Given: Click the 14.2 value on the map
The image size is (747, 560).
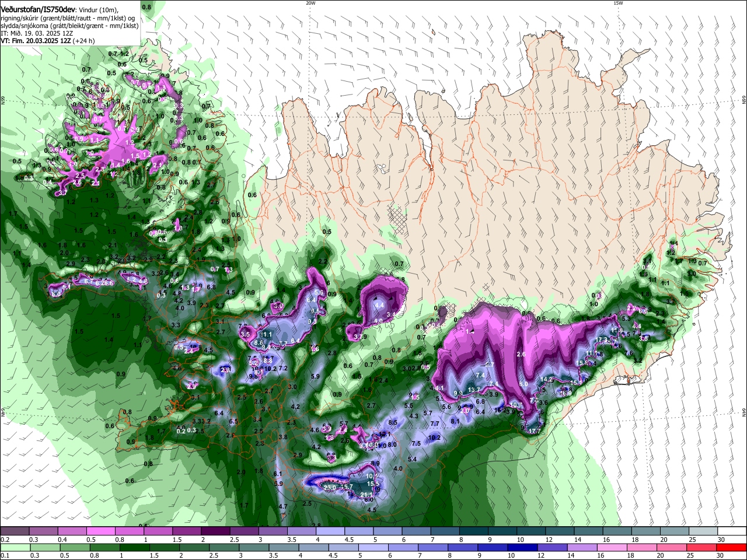Looking at the screenshot, I should [546, 379].
